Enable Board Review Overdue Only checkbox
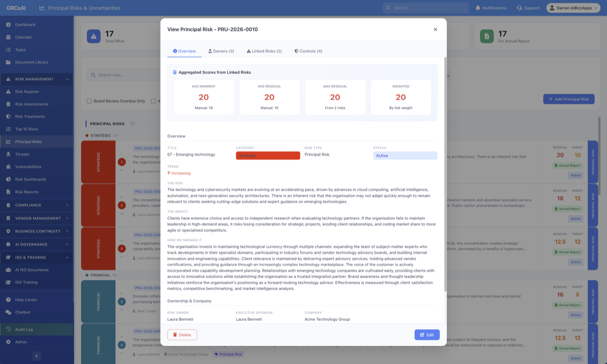Viewport: 607px width, 364px height. tap(89, 101)
